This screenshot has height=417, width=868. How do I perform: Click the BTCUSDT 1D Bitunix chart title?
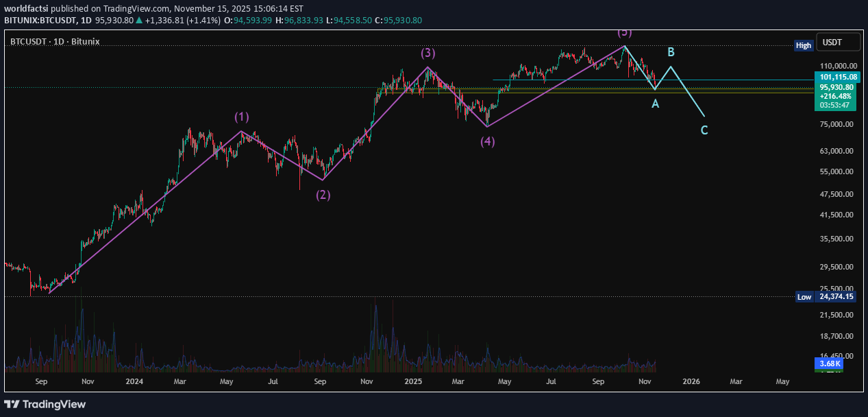point(55,42)
